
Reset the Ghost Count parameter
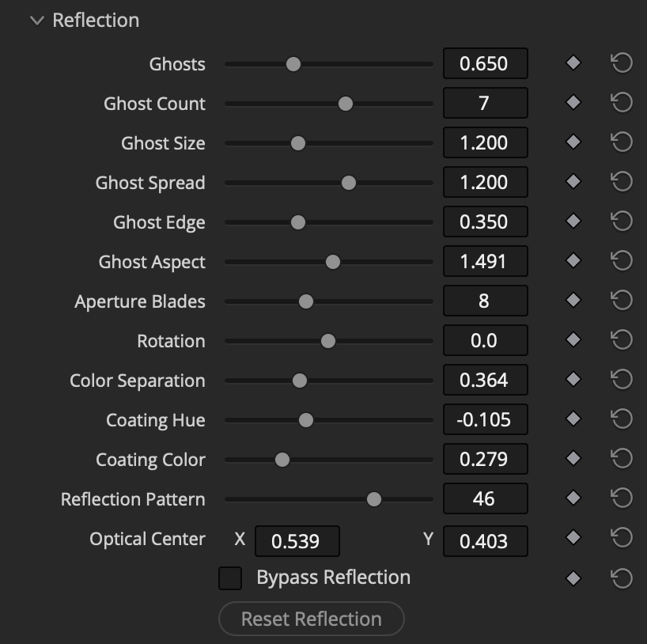622,102
